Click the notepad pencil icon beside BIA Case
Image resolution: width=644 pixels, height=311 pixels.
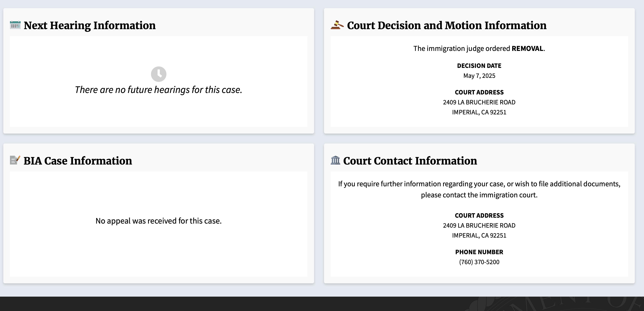tap(15, 160)
